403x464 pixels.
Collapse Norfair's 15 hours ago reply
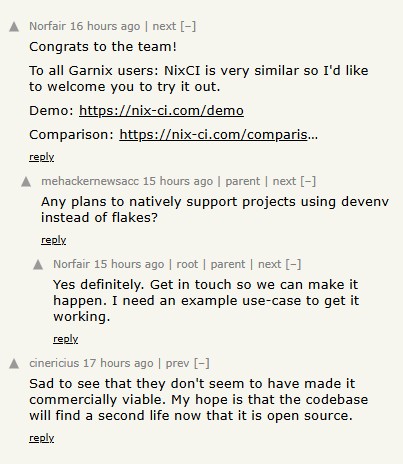pos(293,264)
